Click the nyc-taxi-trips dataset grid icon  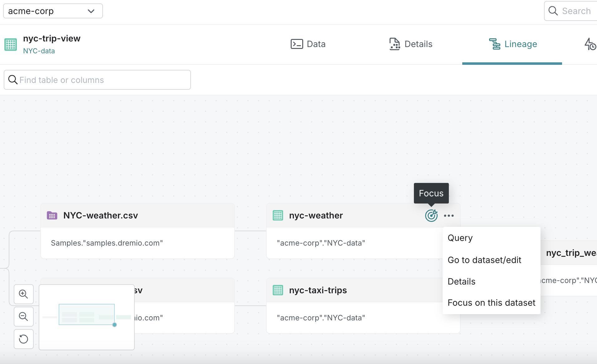[x=278, y=290]
